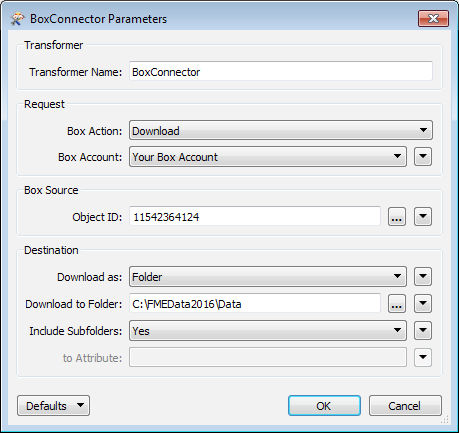
Task: Open the arrow menu beside Box Account
Action: (423, 156)
